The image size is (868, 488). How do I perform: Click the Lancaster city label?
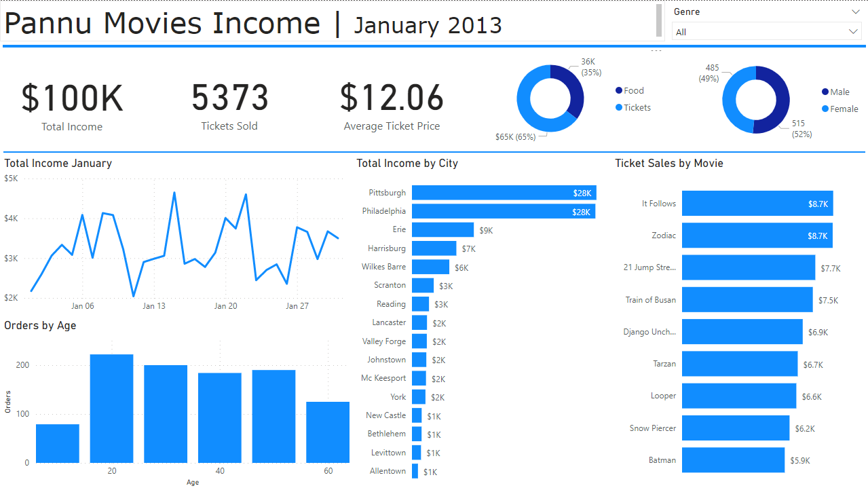point(389,322)
